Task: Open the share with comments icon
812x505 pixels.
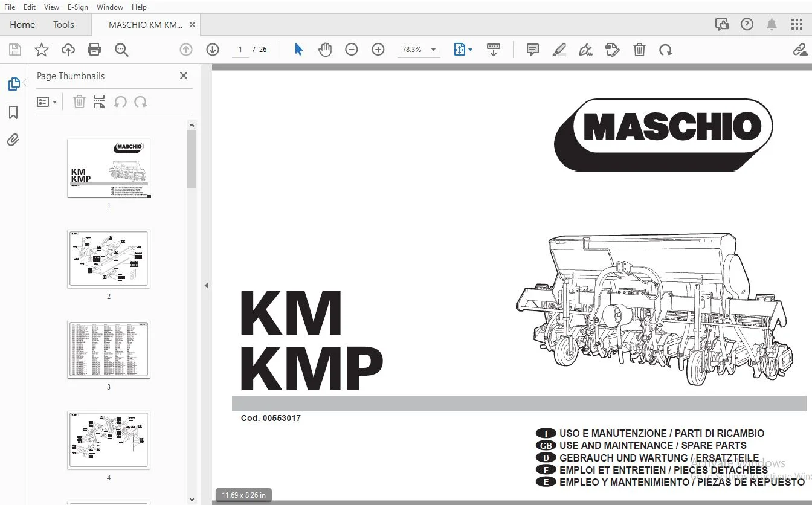Action: [x=722, y=25]
